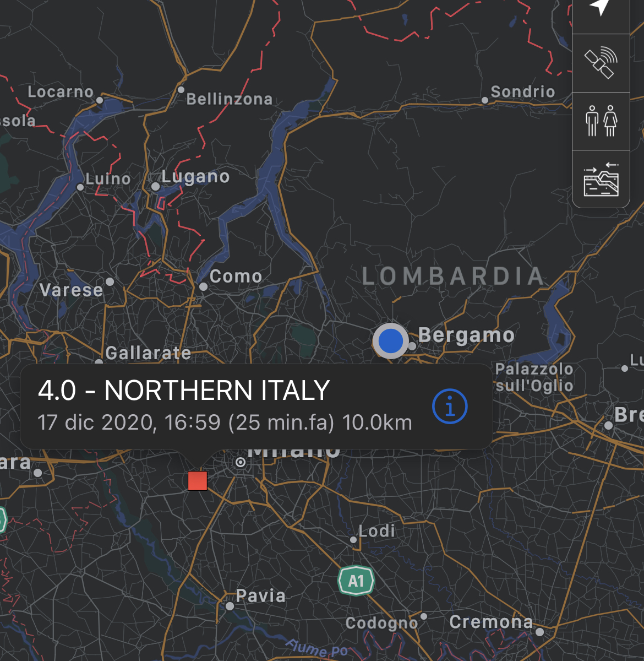Select the Cremona label
Viewport: 644px width, 661px height.
pyautogui.click(x=491, y=622)
